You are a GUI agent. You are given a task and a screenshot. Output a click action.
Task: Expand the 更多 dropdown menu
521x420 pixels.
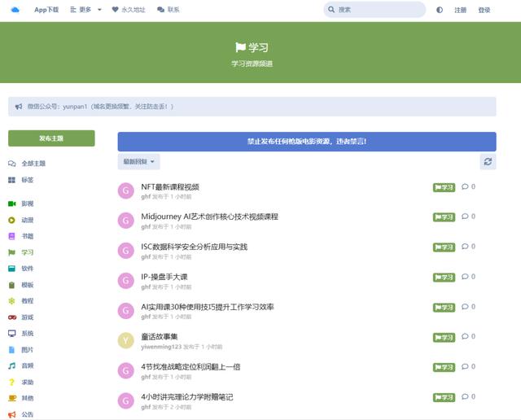click(x=85, y=10)
